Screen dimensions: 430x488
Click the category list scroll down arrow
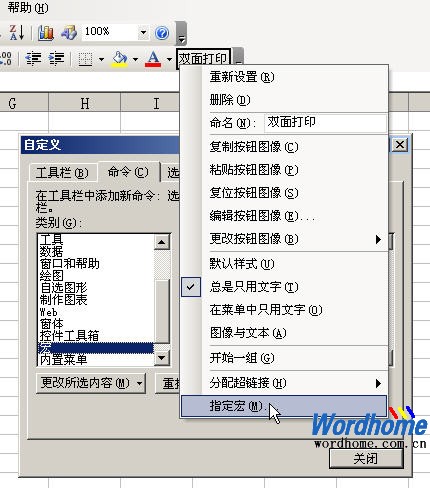click(x=162, y=358)
